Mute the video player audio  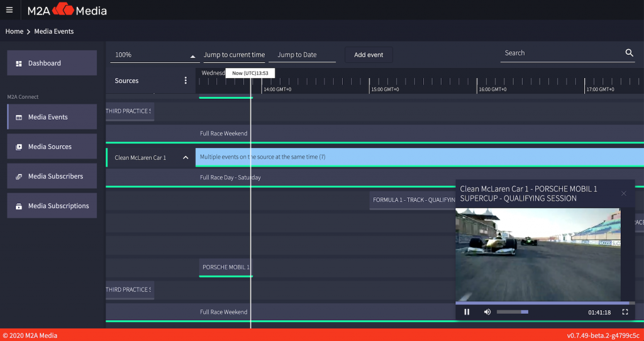487,312
